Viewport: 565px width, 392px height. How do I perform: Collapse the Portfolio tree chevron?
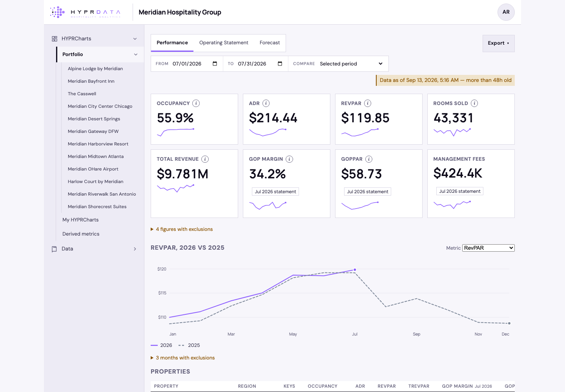[x=136, y=54]
